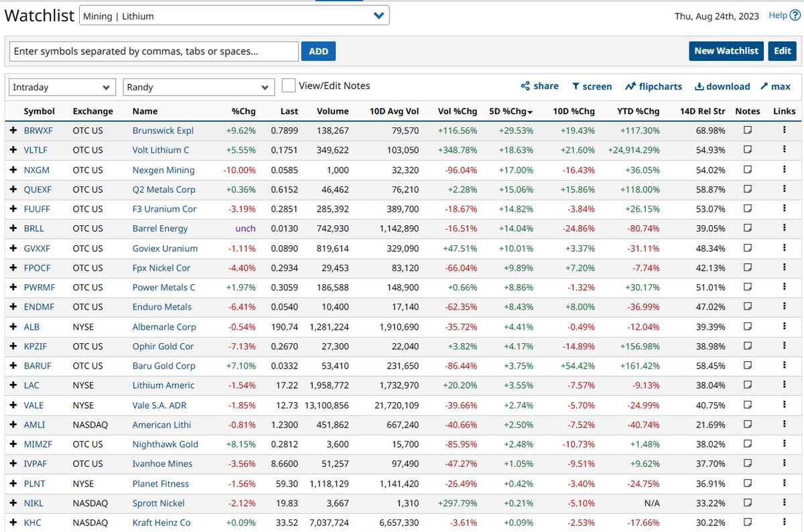Maximize the table with max
The height and width of the screenshot is (532, 804).
tap(775, 86)
